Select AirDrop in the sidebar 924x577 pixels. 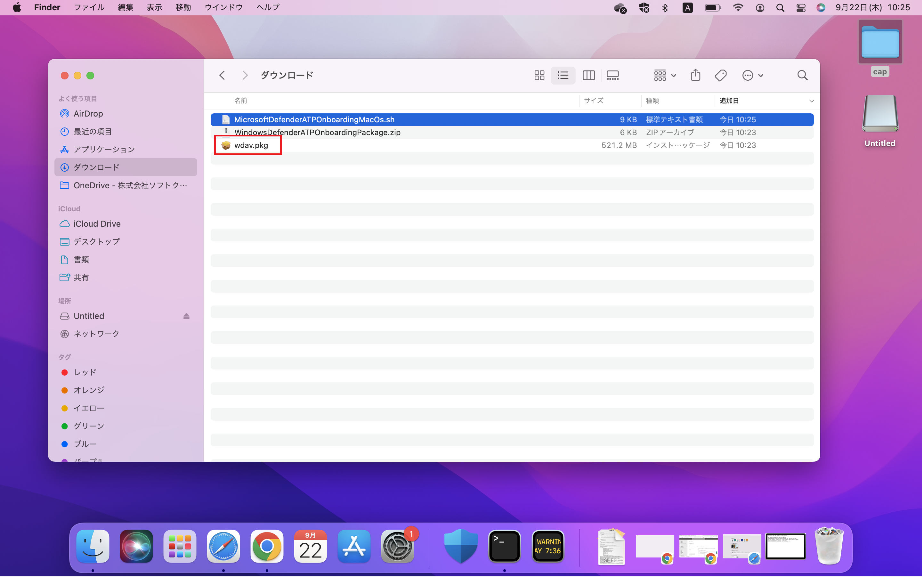[x=126, y=114]
